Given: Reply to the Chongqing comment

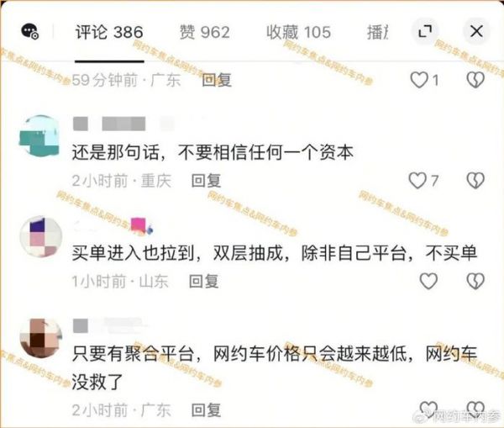Looking at the screenshot, I should (206, 181).
